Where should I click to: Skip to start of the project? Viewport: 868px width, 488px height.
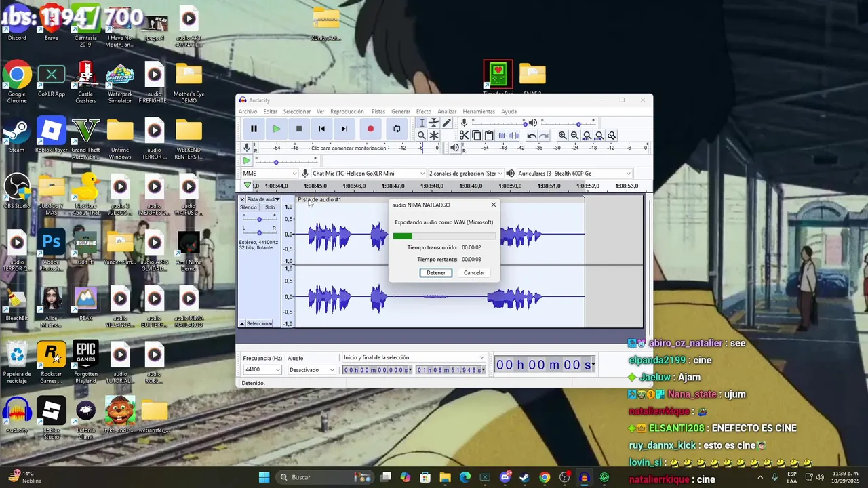[x=322, y=129]
